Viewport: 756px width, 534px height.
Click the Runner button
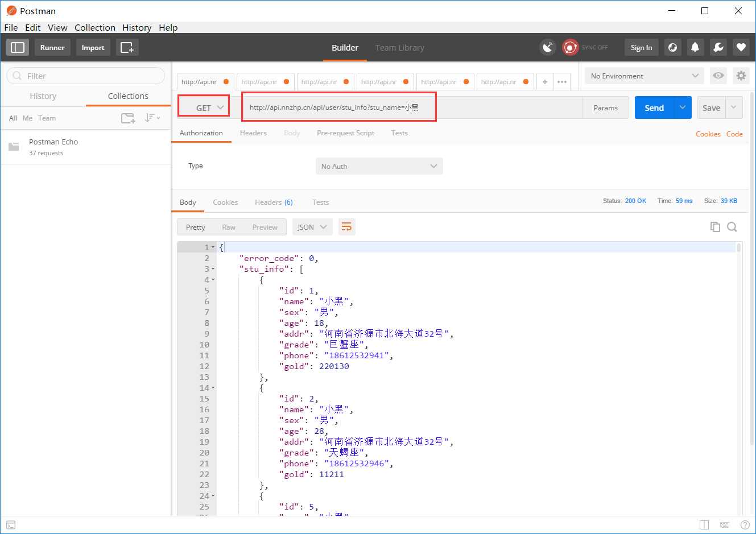tap(52, 47)
